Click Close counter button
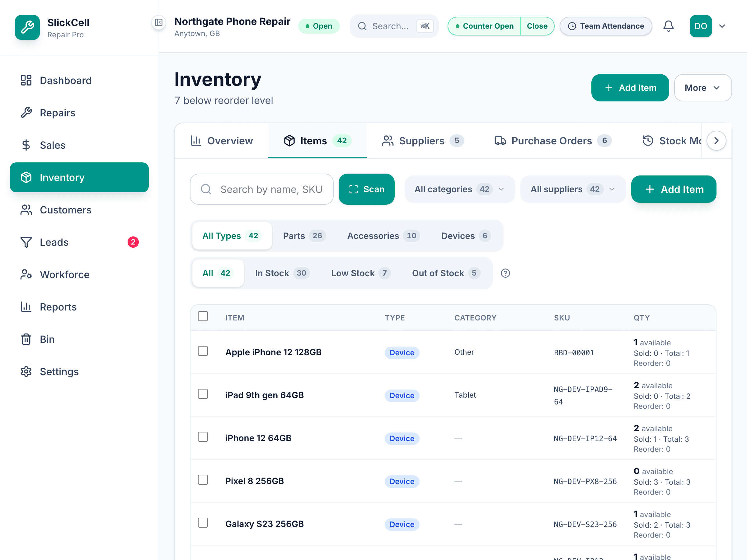 [x=537, y=26]
